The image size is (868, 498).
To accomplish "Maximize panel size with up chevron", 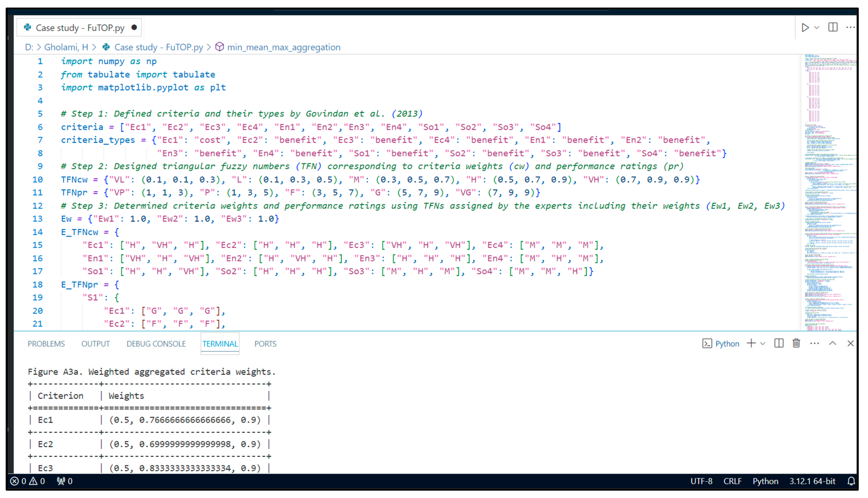I will point(833,343).
